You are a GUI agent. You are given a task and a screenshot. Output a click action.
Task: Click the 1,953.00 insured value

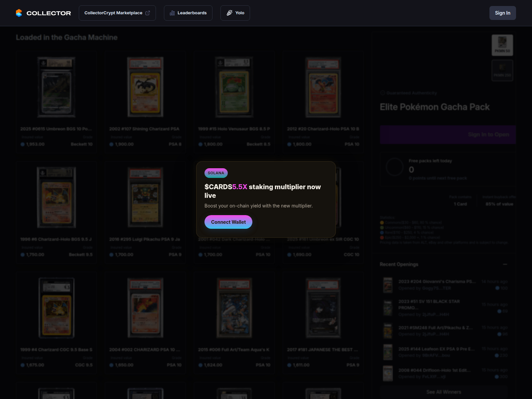pyautogui.click(x=35, y=144)
